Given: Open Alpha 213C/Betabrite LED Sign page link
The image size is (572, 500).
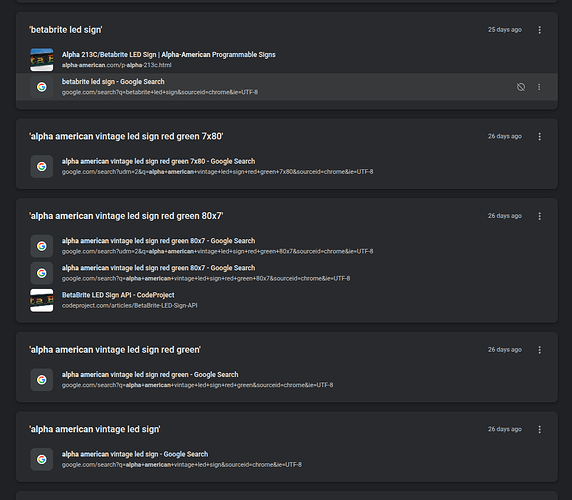Looking at the screenshot, I should point(169,55).
